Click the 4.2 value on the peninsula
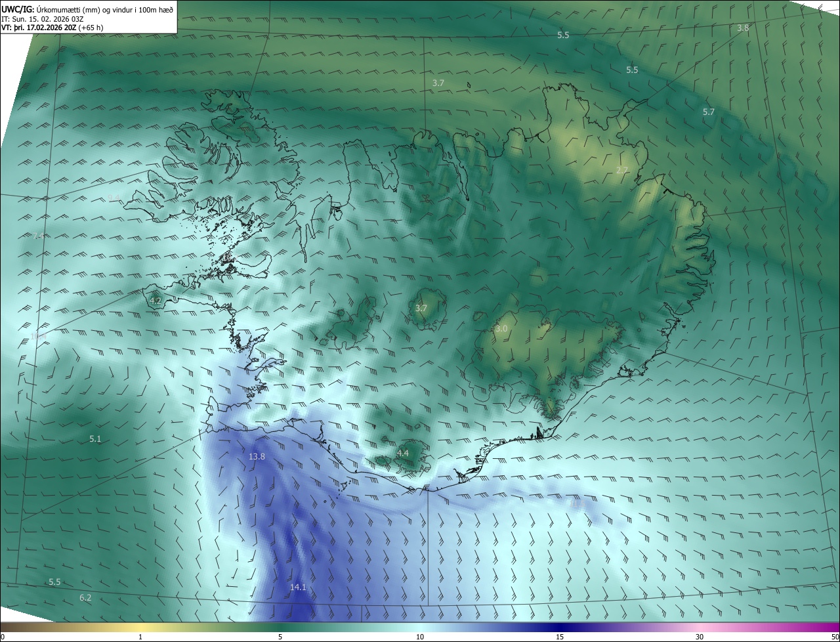The image size is (840, 642). click(156, 301)
